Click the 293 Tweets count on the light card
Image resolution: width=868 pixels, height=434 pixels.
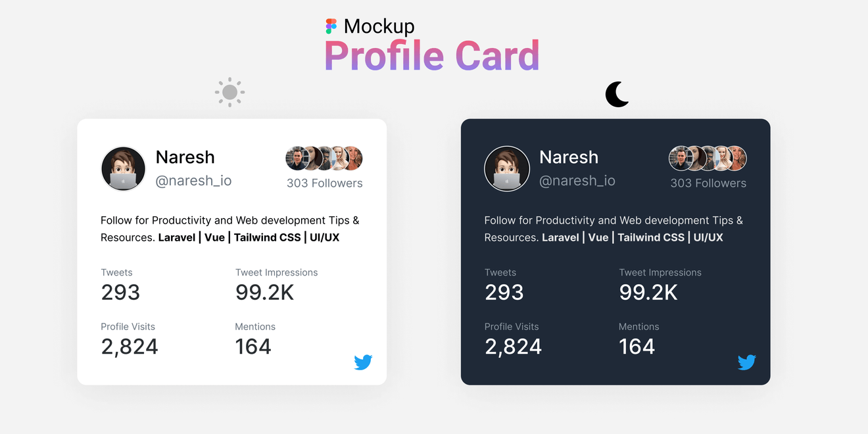[120, 293]
